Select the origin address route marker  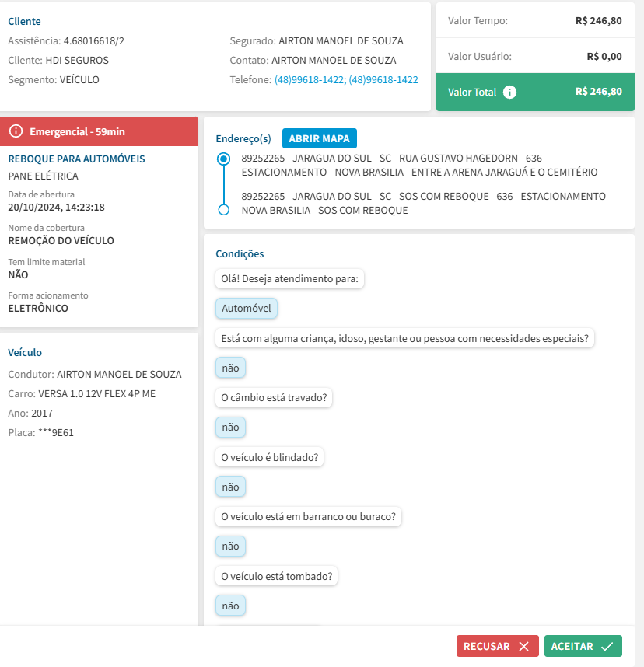coord(224,159)
